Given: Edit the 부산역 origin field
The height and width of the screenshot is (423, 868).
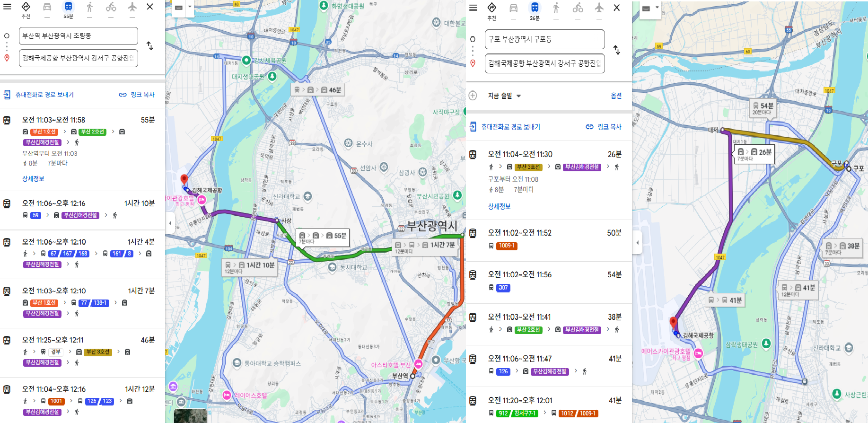Looking at the screenshot, I should tap(79, 36).
